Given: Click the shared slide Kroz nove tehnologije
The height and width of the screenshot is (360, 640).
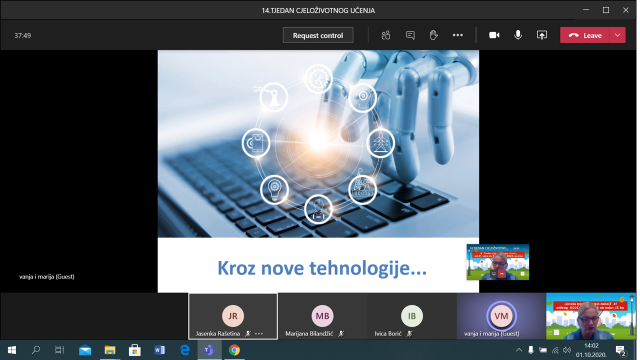Looking at the screenshot, I should coord(318,171).
